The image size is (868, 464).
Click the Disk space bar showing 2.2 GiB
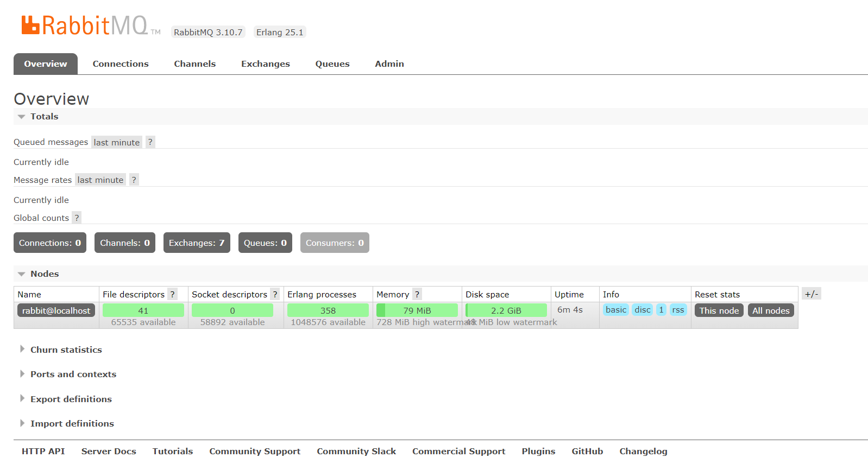(x=506, y=310)
